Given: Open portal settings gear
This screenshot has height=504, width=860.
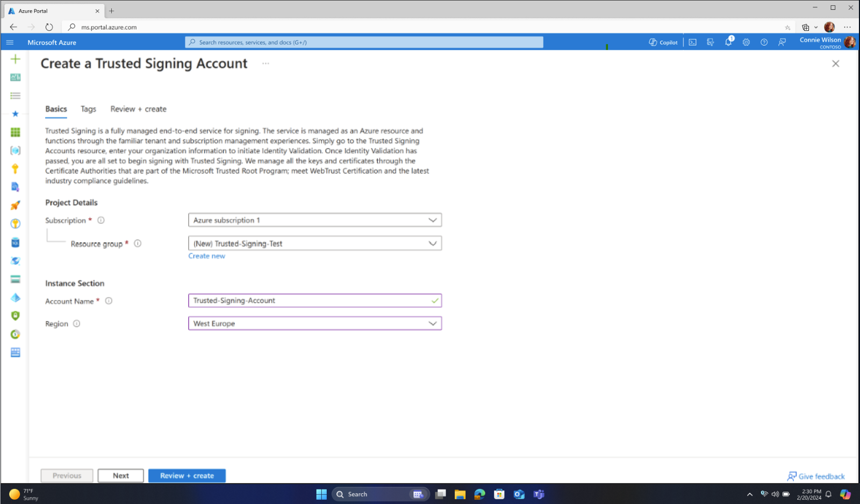Looking at the screenshot, I should 746,42.
